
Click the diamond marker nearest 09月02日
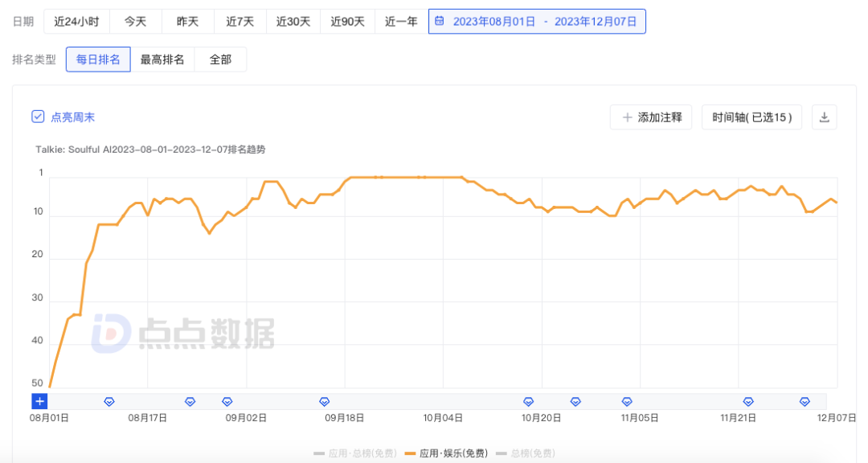coord(227,401)
